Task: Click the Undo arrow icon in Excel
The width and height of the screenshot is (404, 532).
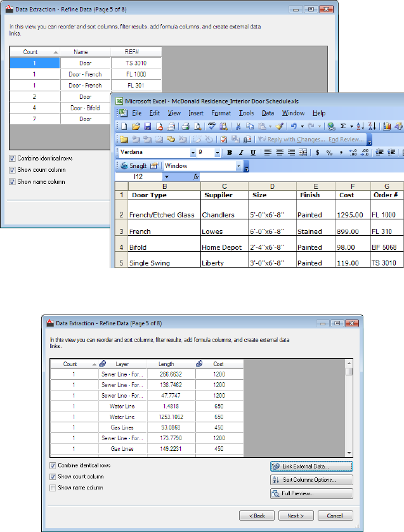Action: pyautogui.click(x=293, y=126)
